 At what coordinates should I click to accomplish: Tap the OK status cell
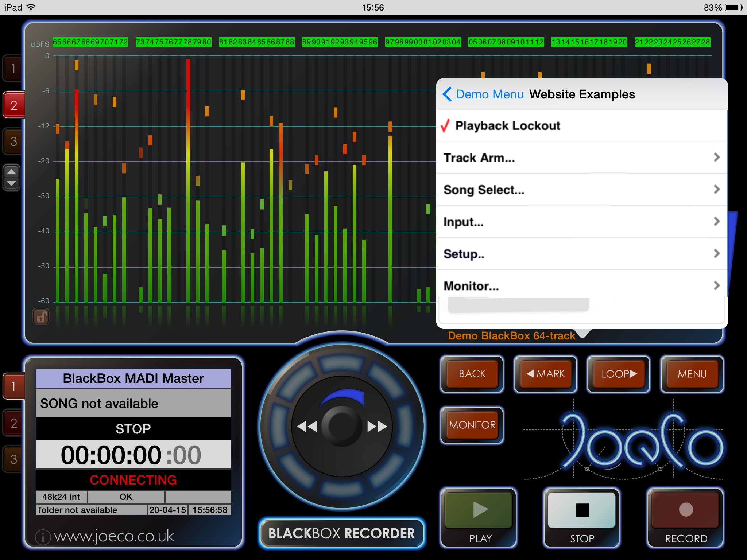tap(126, 497)
